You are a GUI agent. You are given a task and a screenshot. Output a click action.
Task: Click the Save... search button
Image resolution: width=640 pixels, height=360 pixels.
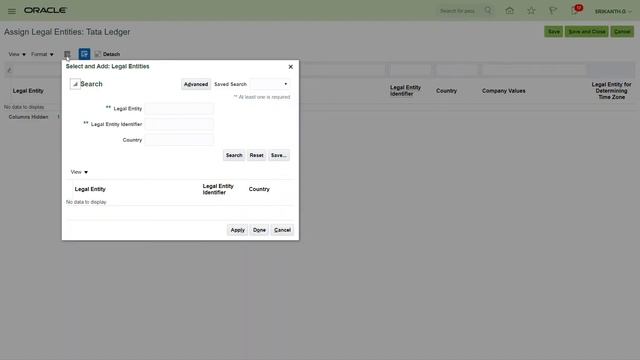[x=279, y=155]
